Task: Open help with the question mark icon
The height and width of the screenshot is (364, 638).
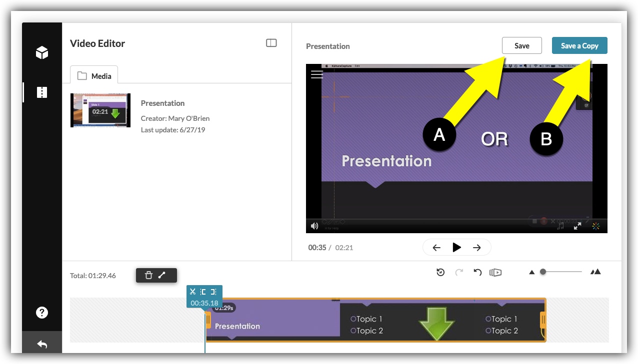Action: 42,313
